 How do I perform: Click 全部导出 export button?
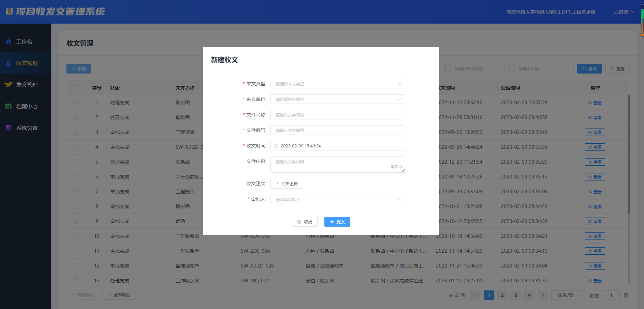pos(119,294)
